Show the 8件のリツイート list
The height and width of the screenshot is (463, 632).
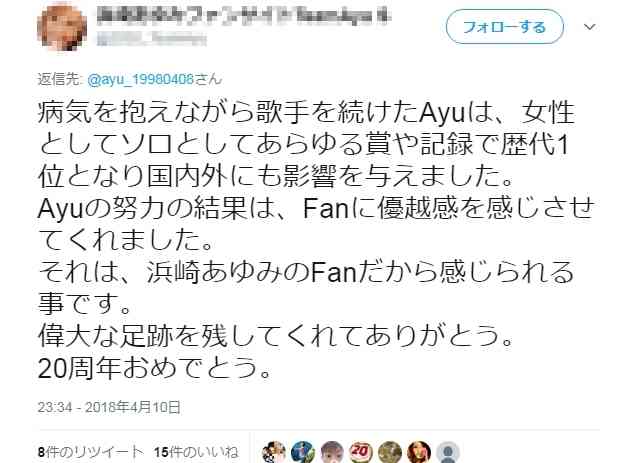(x=91, y=452)
